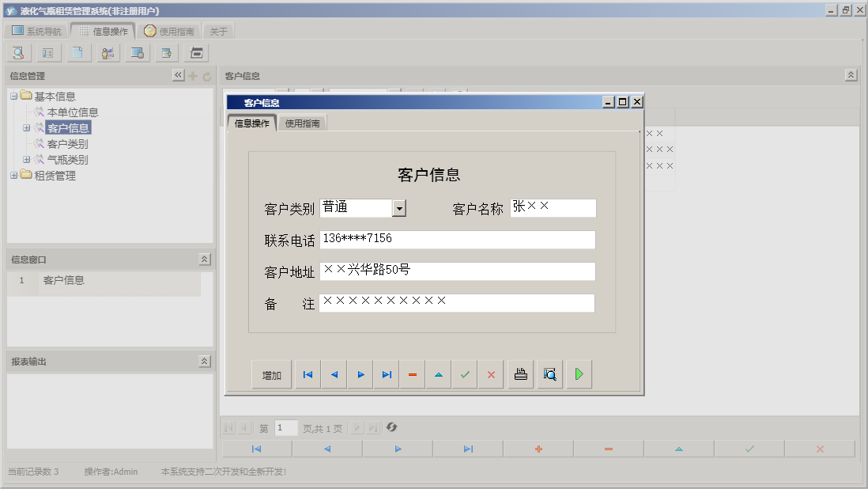Image resolution: width=868 pixels, height=489 pixels.
Task: Click the refresh icon beside the page navigation
Action: click(x=393, y=428)
